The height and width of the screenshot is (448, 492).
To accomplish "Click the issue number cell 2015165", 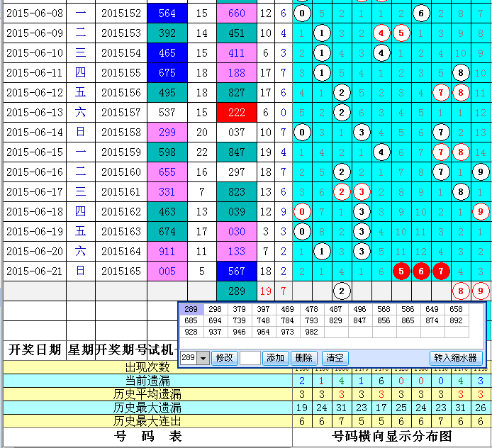I will point(121,271).
